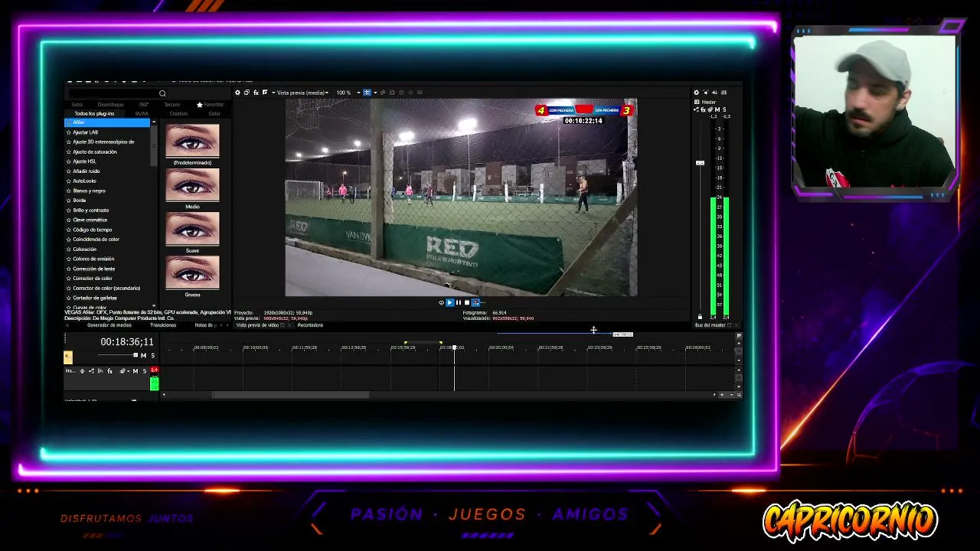Open master bus settings gear icon
Image resolution: width=980 pixels, height=551 pixels.
pyautogui.click(x=696, y=93)
